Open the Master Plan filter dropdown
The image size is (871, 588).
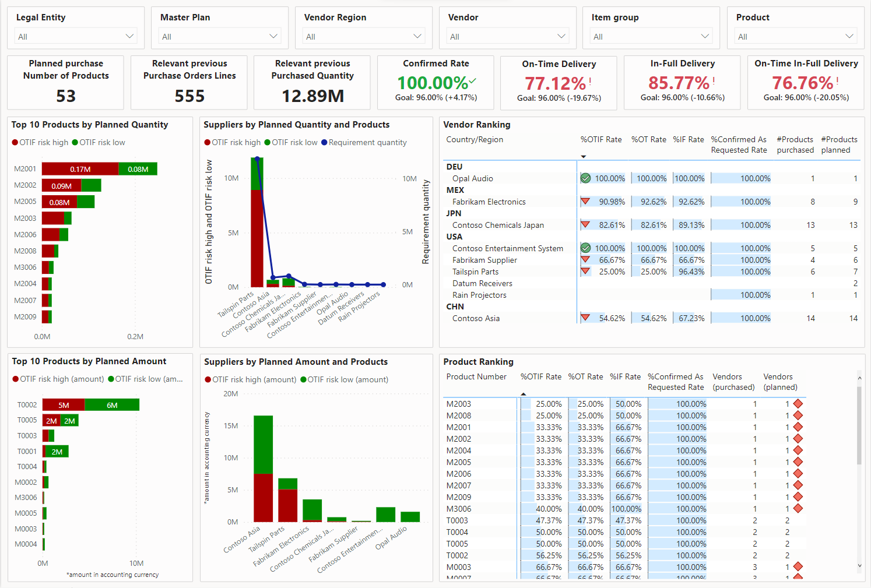click(273, 36)
